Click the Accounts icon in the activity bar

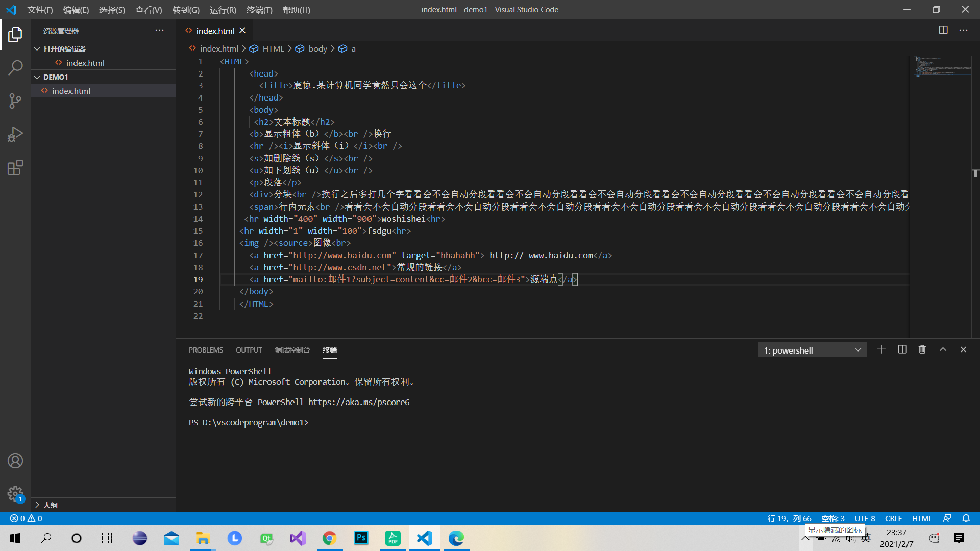(x=15, y=461)
